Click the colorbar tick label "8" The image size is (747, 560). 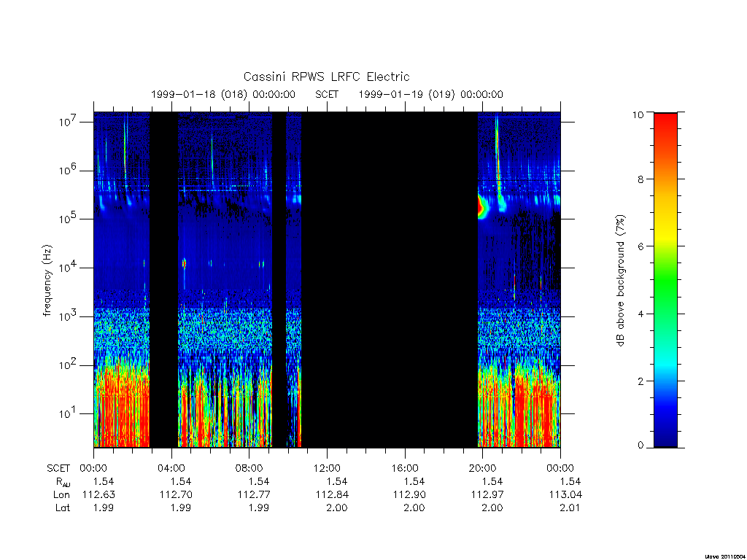(x=640, y=179)
